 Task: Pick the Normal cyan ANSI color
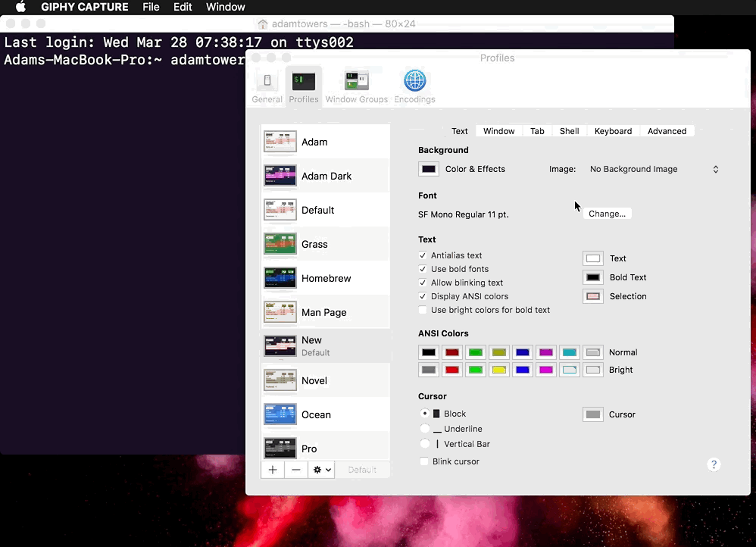[570, 352]
